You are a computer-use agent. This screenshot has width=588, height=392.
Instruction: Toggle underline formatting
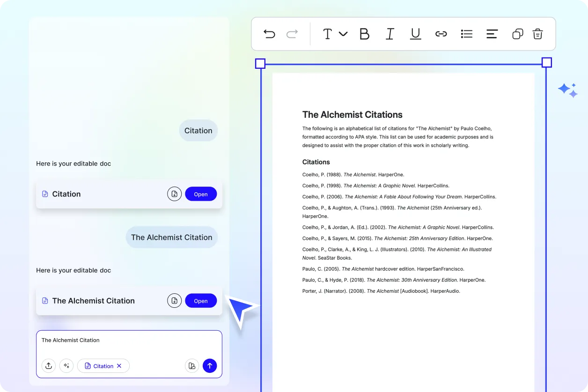pyautogui.click(x=415, y=34)
